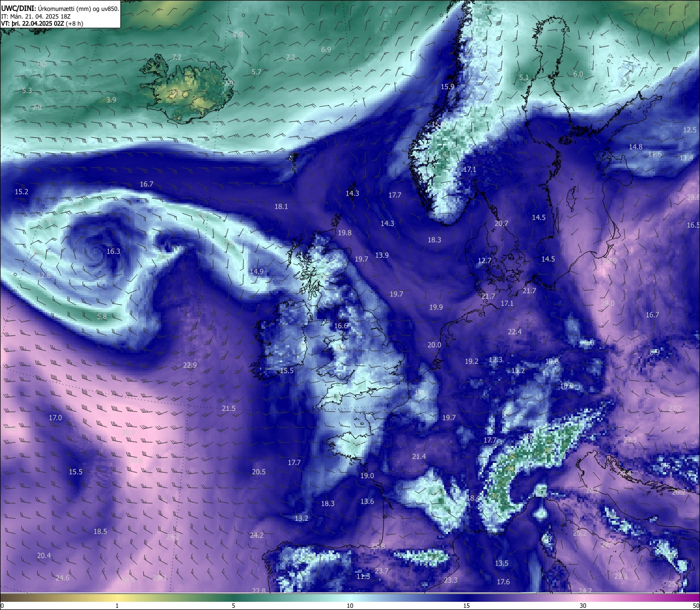This screenshot has height=610, width=700.
Task: Click the 24.2 value off the Iberian coast
Action: [x=256, y=536]
